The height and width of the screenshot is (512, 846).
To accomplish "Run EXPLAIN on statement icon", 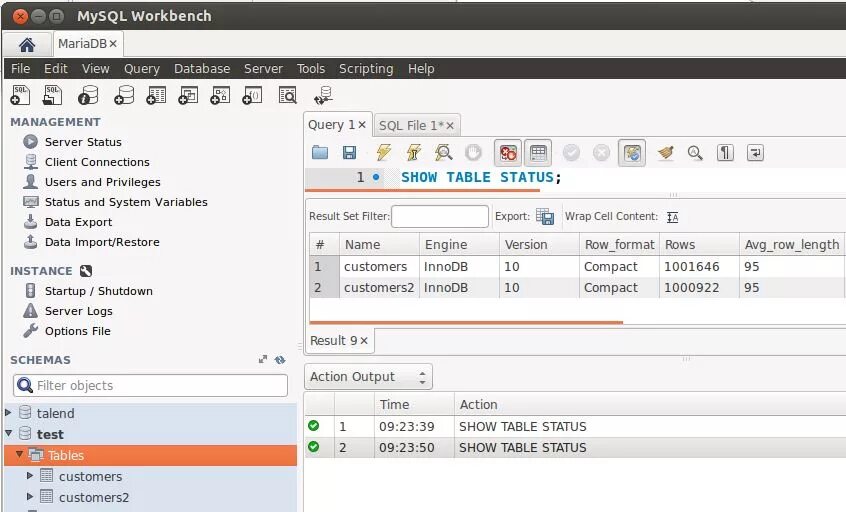I will pyautogui.click(x=444, y=153).
